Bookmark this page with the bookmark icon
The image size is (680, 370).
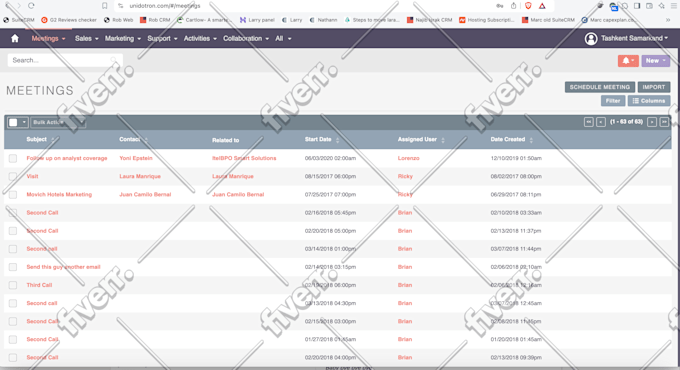pyautogui.click(x=105, y=6)
